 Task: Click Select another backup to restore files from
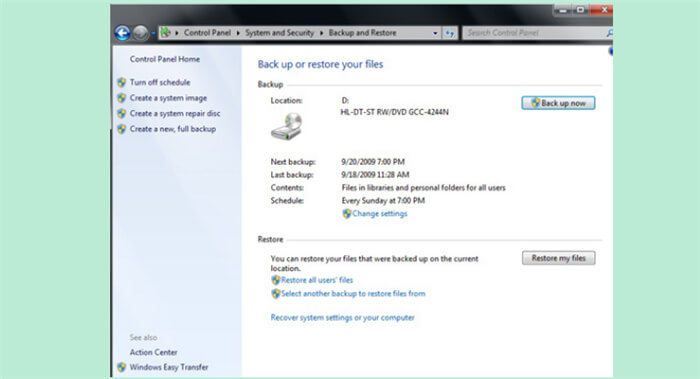click(353, 293)
